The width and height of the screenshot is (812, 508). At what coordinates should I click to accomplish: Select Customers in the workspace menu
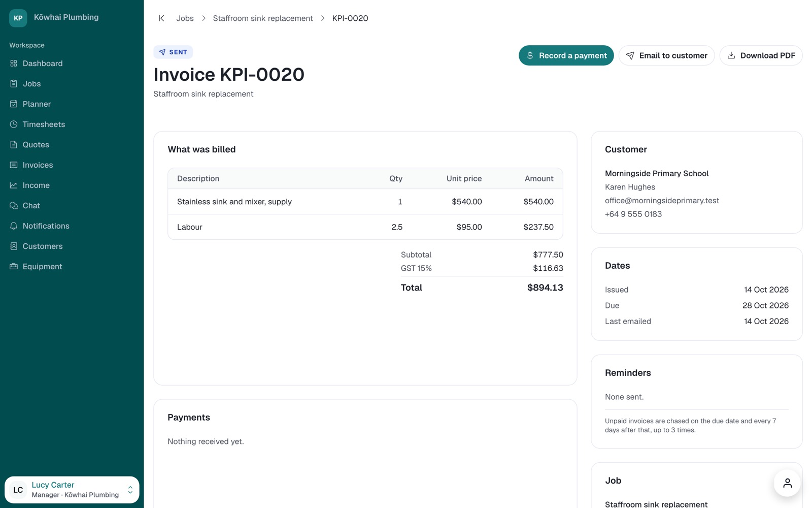(x=72, y=246)
